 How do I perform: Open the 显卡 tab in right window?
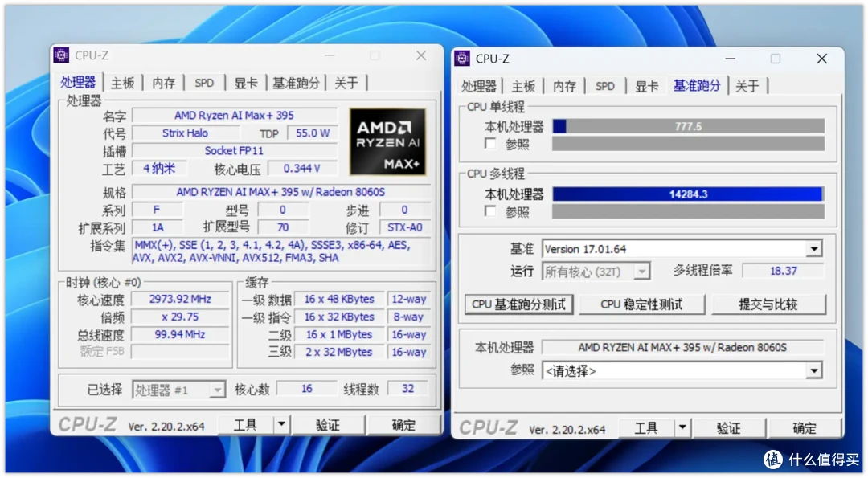(x=646, y=86)
